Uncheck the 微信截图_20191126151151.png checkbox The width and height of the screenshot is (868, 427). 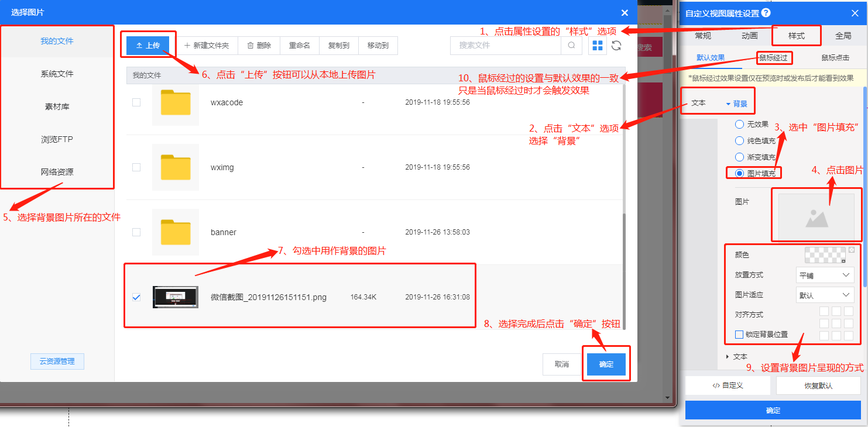pyautogui.click(x=136, y=297)
